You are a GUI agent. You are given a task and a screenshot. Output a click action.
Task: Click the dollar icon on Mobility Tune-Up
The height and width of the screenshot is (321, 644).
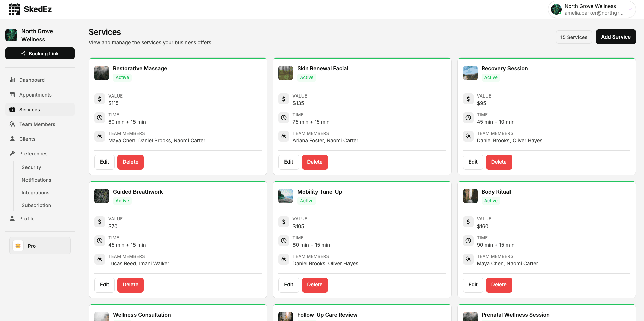284,222
